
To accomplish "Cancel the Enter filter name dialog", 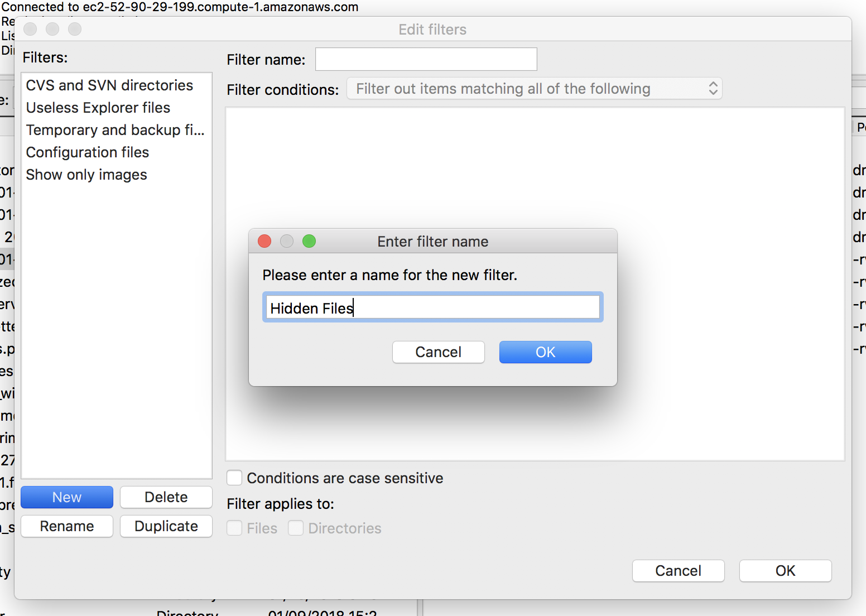I will coord(438,352).
